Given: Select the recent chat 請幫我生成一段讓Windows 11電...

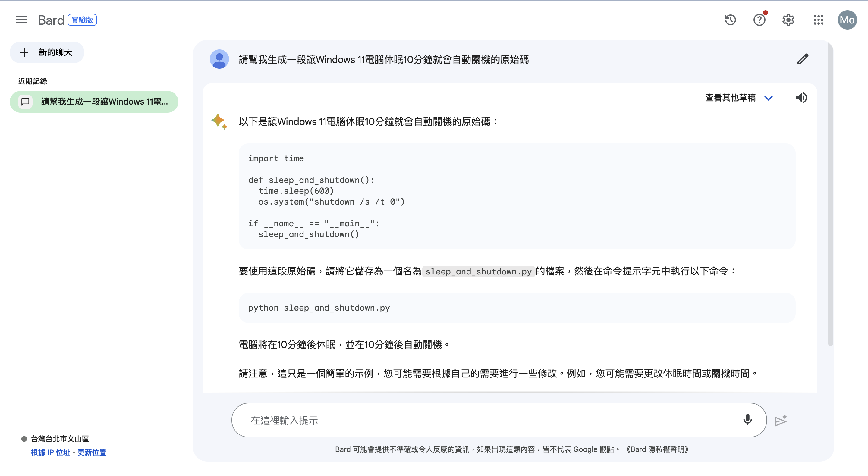Looking at the screenshot, I should [94, 102].
